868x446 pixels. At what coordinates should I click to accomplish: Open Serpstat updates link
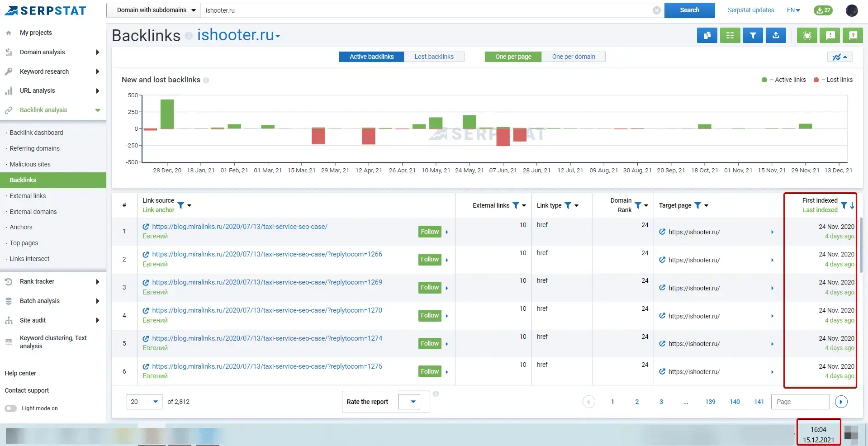pos(750,10)
